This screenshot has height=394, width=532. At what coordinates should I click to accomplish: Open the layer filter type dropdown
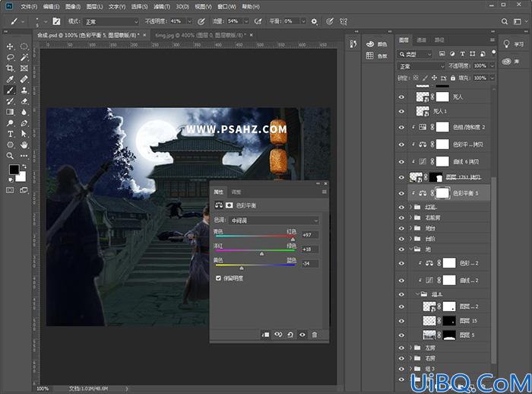coord(415,54)
